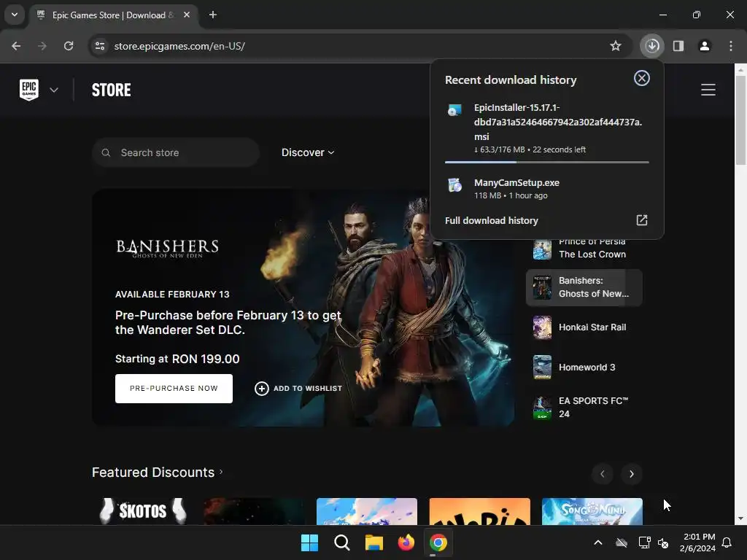Open the Skotos discount card
The image size is (747, 560).
click(x=142, y=511)
